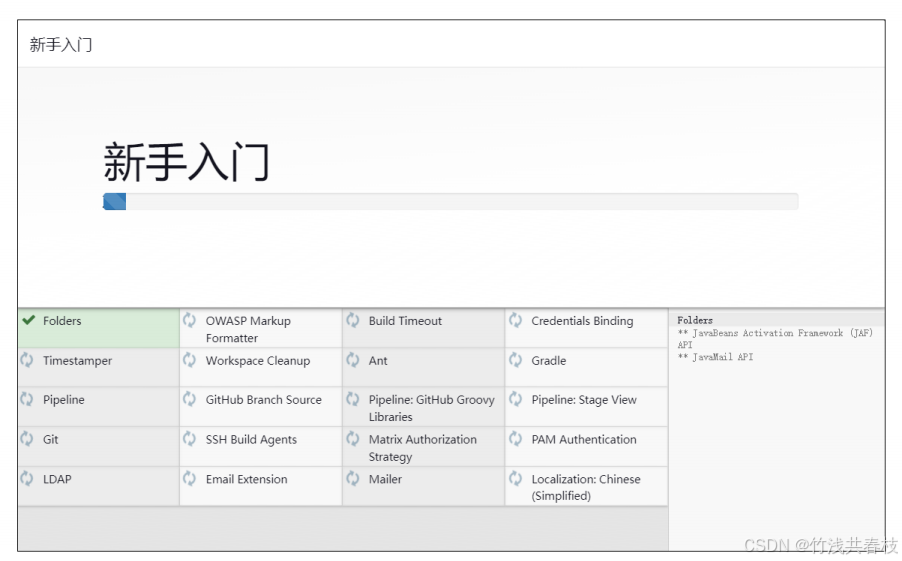The height and width of the screenshot is (561, 902).
Task: Select the Credentials Binding plugin label
Action: pyautogui.click(x=582, y=321)
